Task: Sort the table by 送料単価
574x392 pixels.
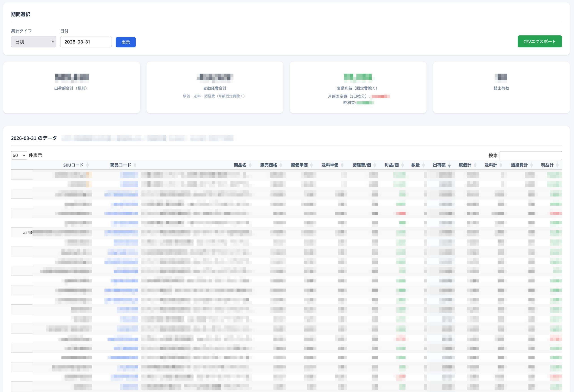Action: coord(330,165)
